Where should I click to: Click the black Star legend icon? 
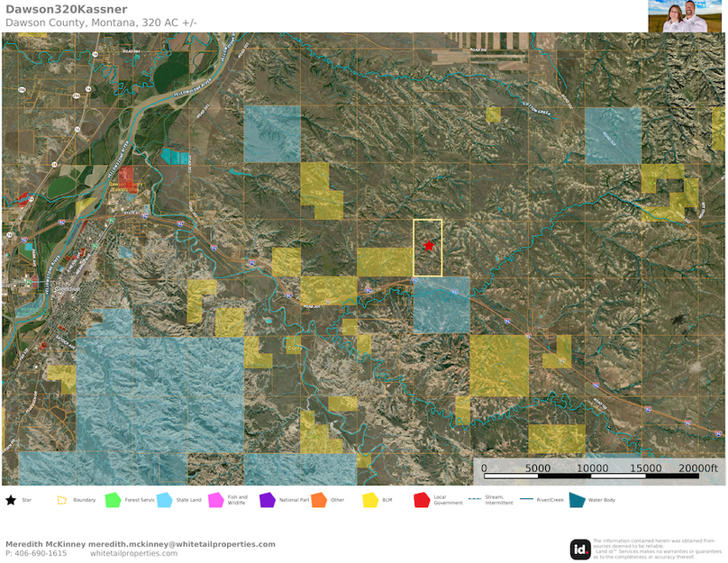[10, 499]
